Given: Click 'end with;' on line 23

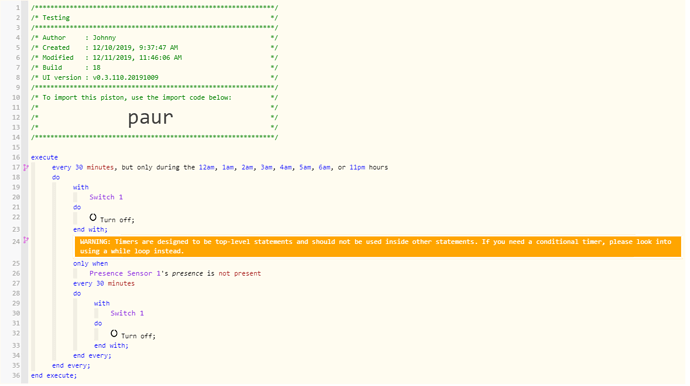Looking at the screenshot, I should pos(90,229).
